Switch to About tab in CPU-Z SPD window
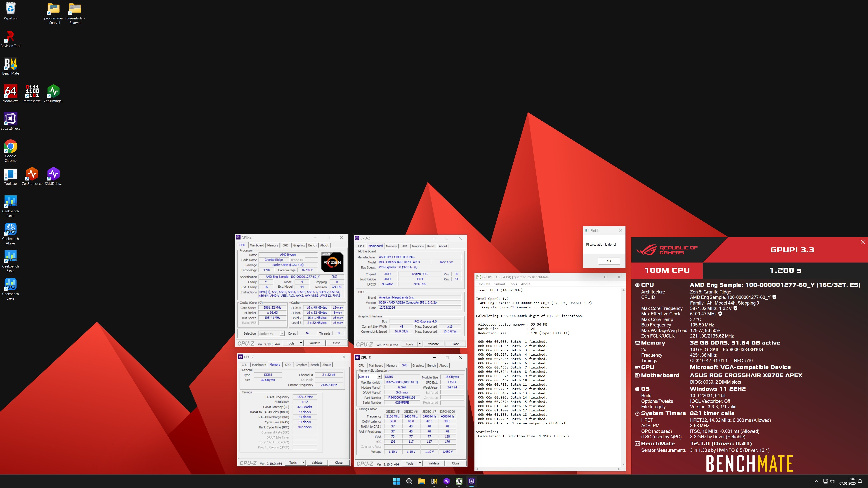Viewport: 868px width, 488px height. (x=443, y=365)
